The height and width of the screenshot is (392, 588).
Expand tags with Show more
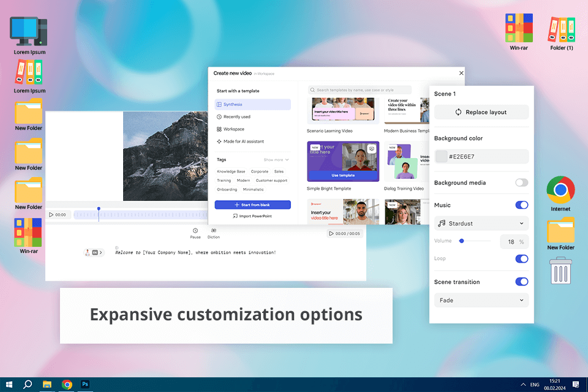point(276,160)
